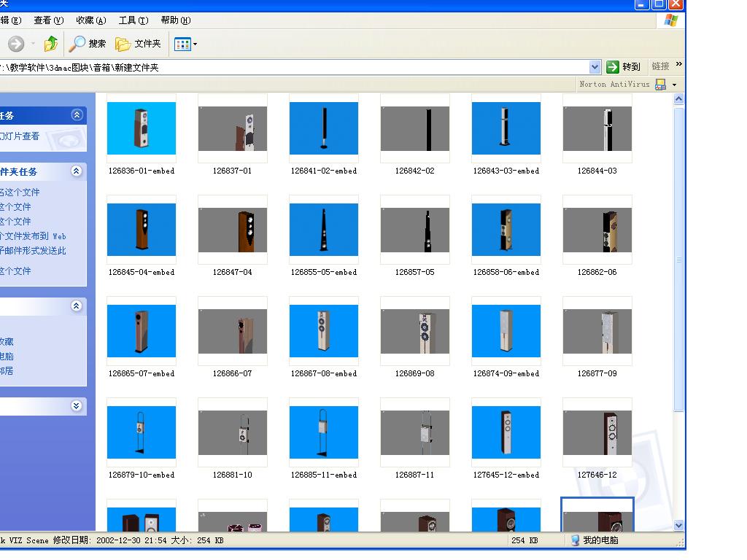Select thumbnail 126869-08

click(415, 331)
